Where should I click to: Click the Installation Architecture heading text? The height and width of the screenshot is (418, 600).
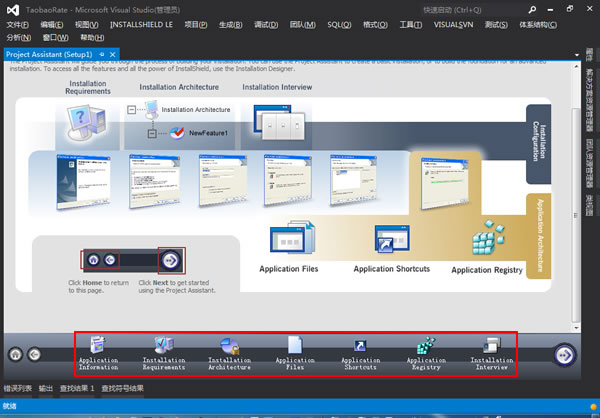click(179, 87)
